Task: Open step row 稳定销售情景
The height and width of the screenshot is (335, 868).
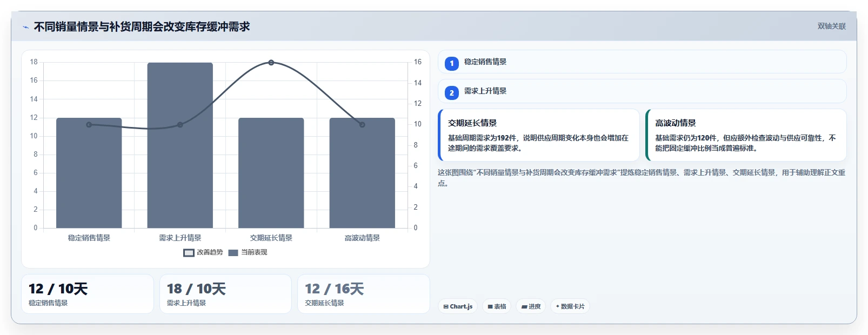Action: 642,62
